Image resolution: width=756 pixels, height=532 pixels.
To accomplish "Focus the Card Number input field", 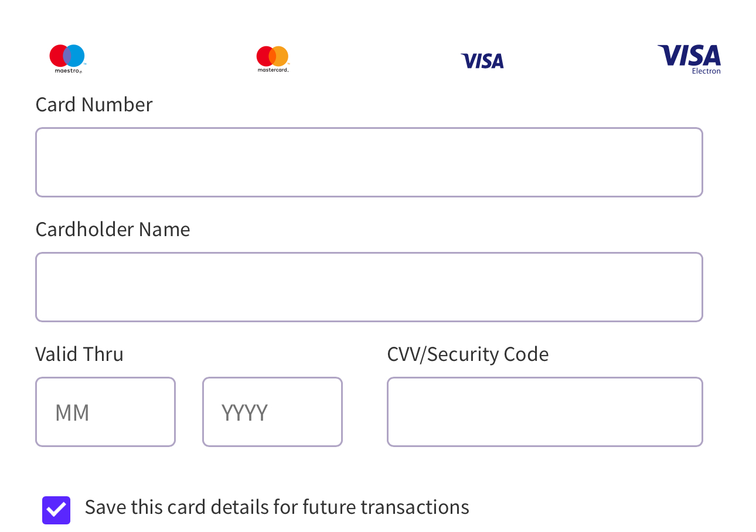I will click(x=369, y=162).
